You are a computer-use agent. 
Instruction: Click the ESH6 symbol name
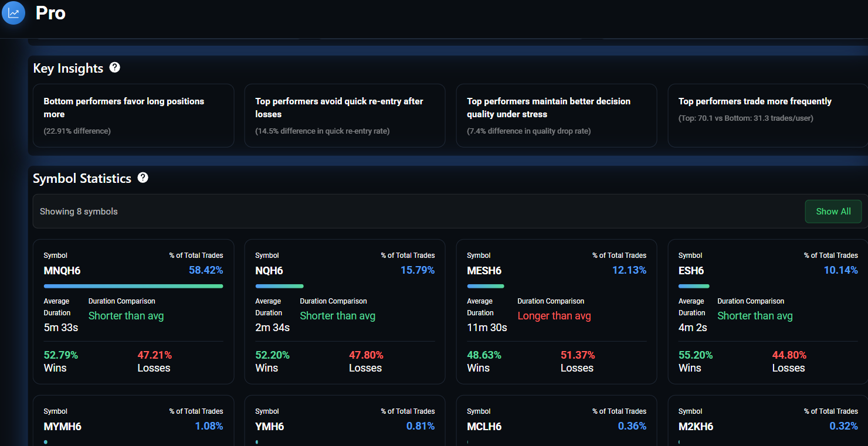click(691, 271)
